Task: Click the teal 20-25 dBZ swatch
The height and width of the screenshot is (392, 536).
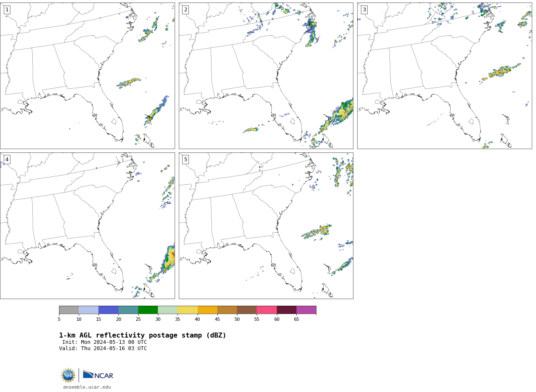Action: (128, 310)
